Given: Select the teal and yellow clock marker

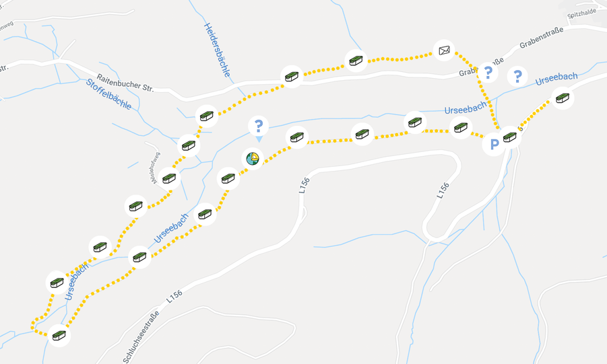Looking at the screenshot, I should (253, 159).
